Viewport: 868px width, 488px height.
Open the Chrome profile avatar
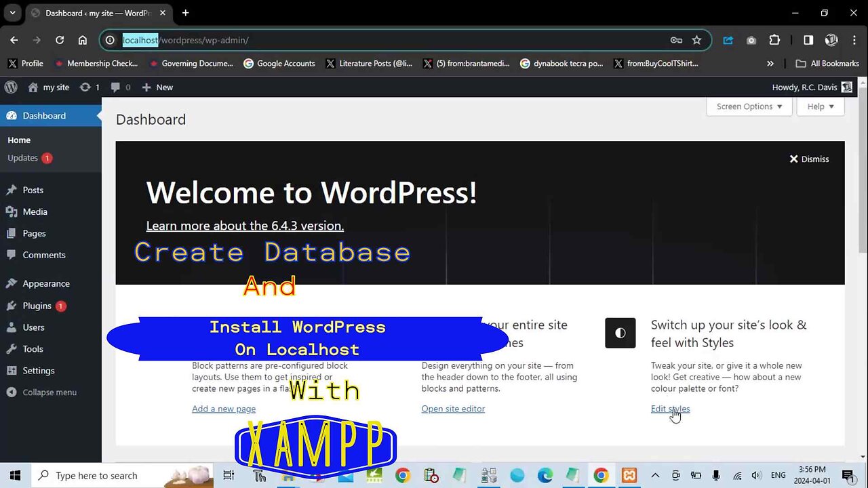[x=831, y=40]
